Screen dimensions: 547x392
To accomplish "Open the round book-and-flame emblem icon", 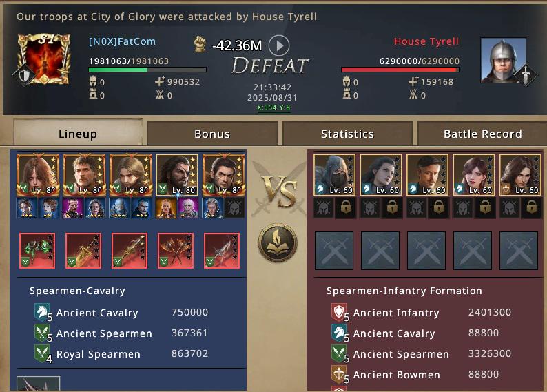I will tap(278, 243).
